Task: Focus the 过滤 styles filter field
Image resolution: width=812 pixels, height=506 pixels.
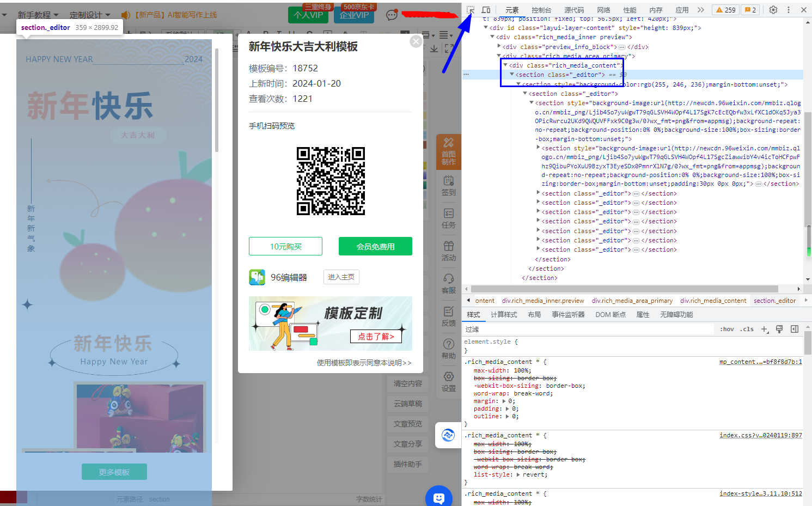Action: pos(588,329)
